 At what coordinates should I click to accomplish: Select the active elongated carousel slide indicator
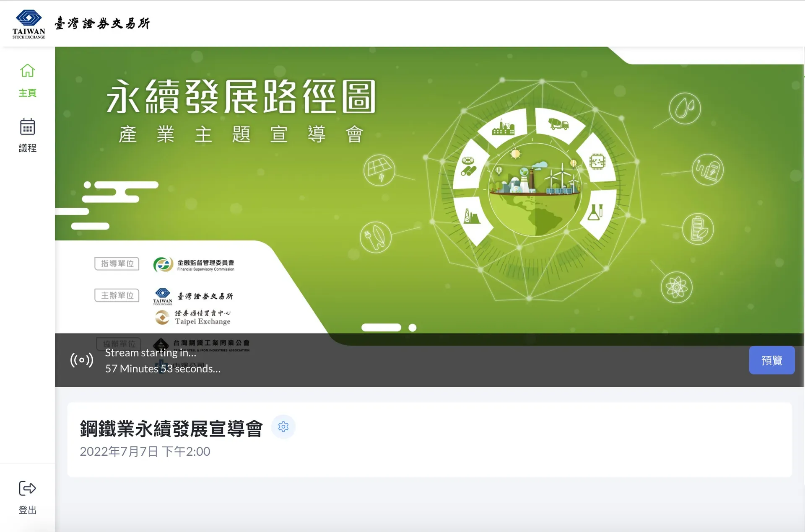pos(381,328)
